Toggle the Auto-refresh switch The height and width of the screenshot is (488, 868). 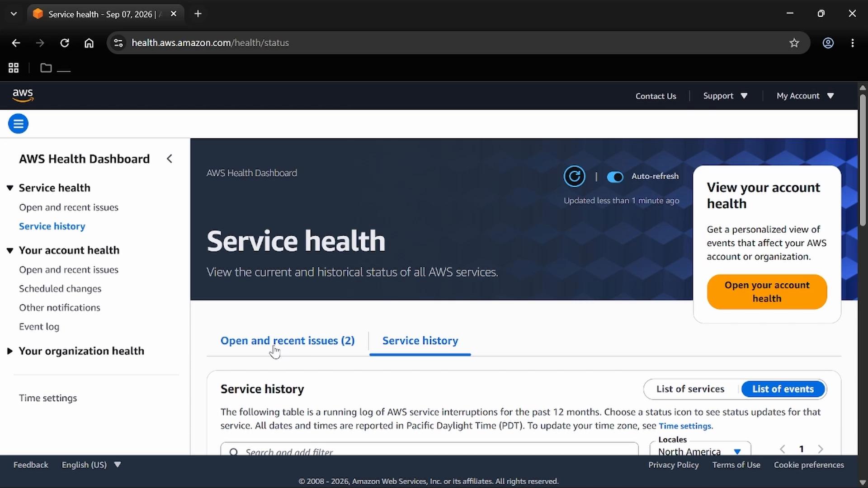(615, 177)
